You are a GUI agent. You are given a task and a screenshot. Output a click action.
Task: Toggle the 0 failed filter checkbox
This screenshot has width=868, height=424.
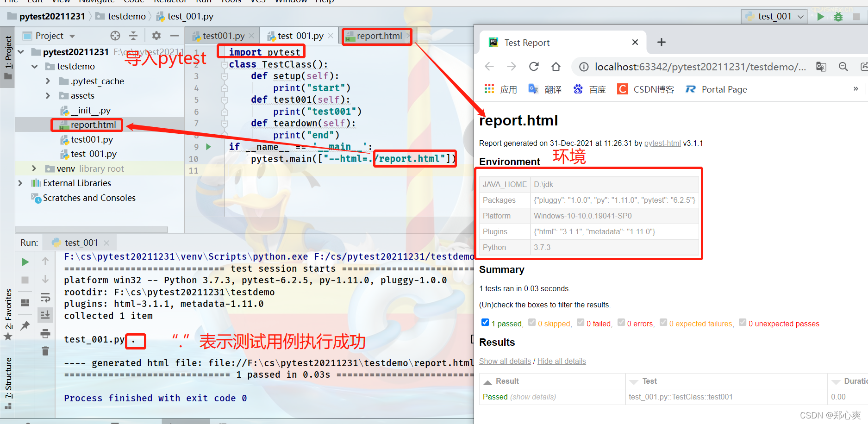coord(581,322)
